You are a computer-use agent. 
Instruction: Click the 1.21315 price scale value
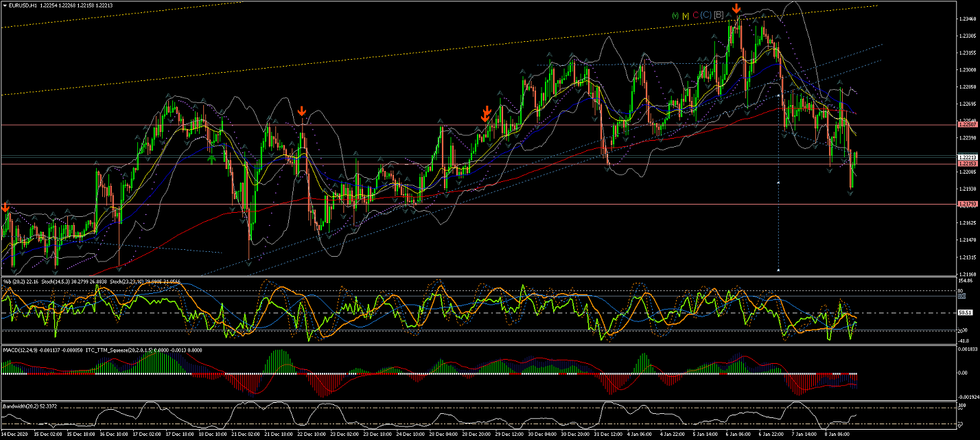coord(968,257)
